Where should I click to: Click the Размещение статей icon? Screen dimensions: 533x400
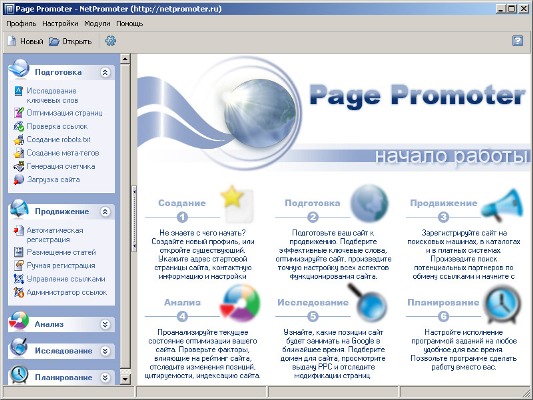pos(19,252)
